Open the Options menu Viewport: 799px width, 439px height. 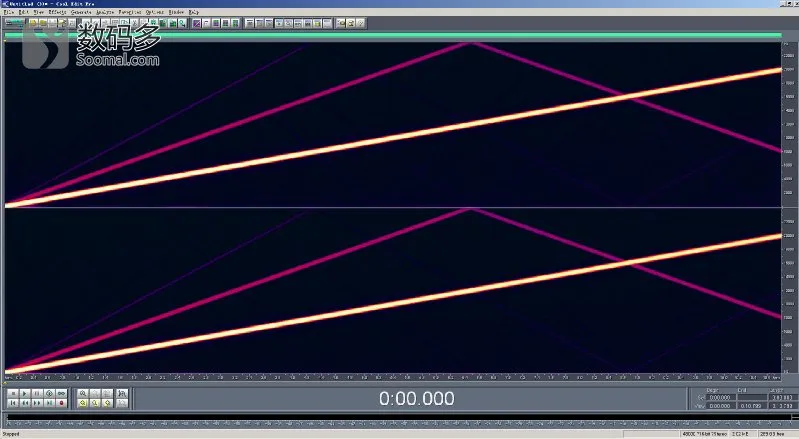tap(155, 12)
